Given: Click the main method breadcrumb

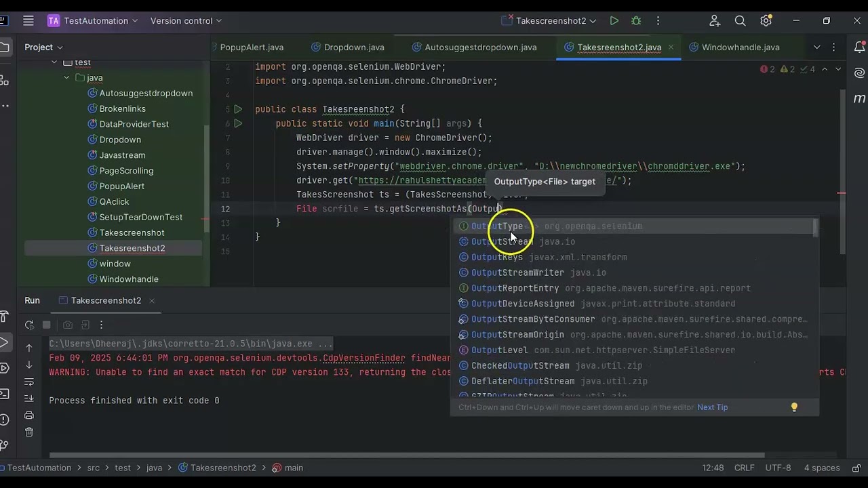Looking at the screenshot, I should (288, 468).
